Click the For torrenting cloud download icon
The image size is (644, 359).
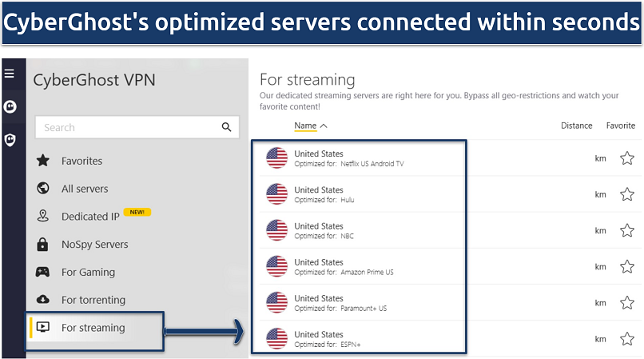pyautogui.click(x=43, y=300)
